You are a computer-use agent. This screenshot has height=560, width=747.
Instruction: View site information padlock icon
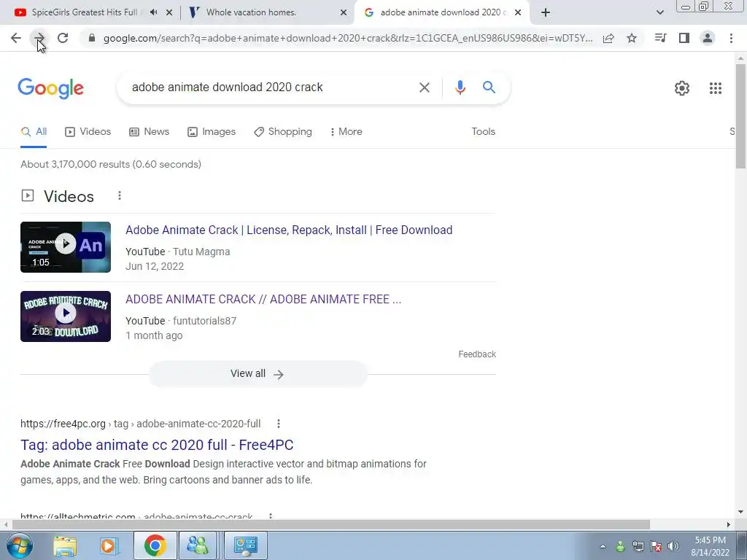(x=92, y=38)
